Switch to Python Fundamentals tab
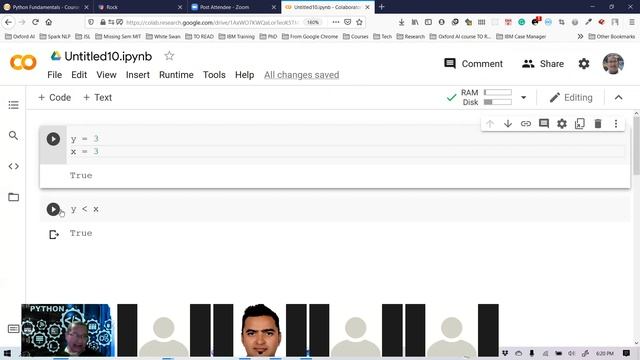 45,7
